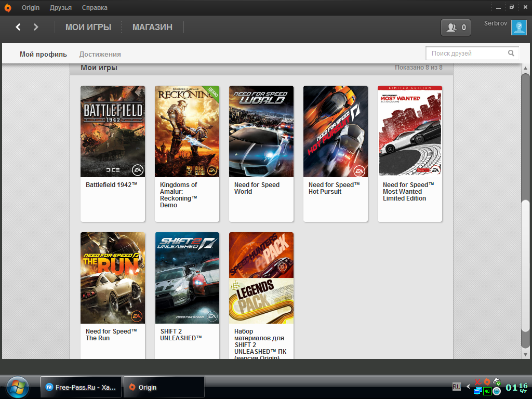Screen dimensions: 532x399
Task: Open the Справка menu
Action: pyautogui.click(x=95, y=8)
